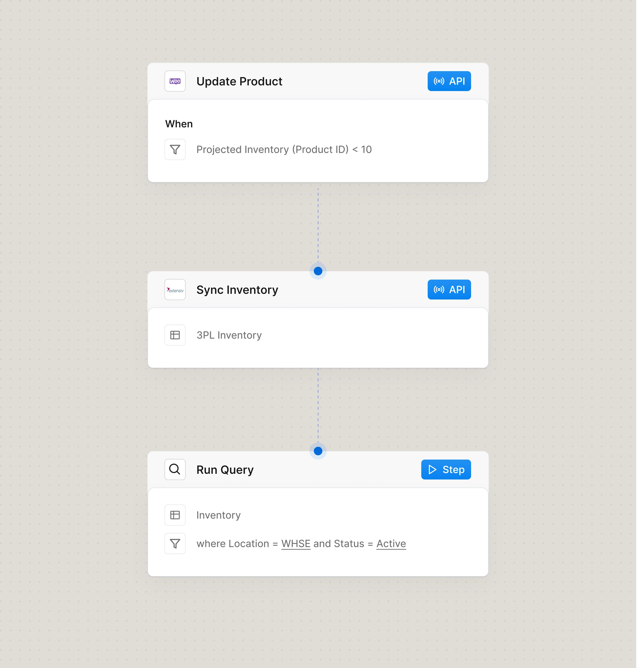Image resolution: width=644 pixels, height=668 pixels.
Task: Expand the 3PL Inventory selection row
Action: pyautogui.click(x=229, y=335)
